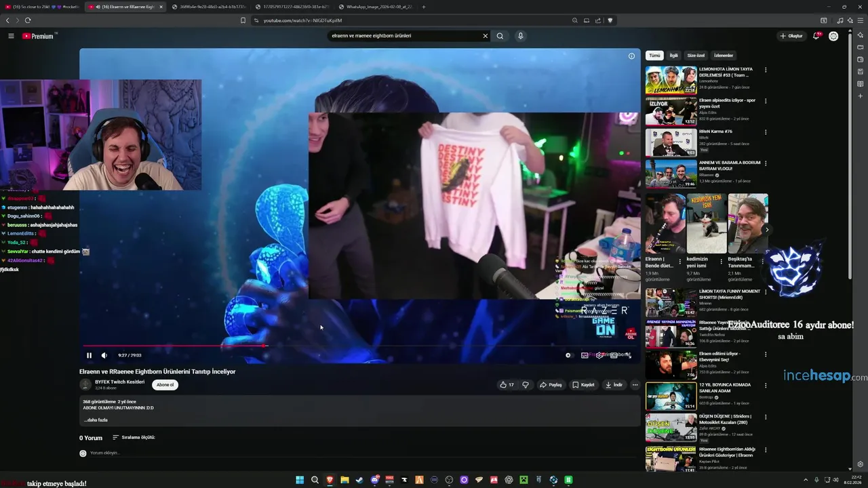Open options for 12 YIL BOYUNCA KOMADA video
The width and height of the screenshot is (868, 488).
tap(766, 386)
